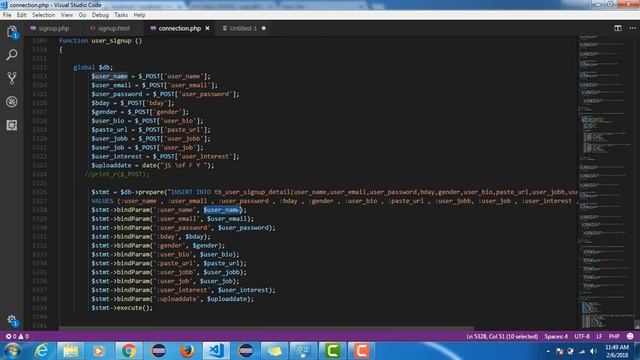
Task: Open File Explorer from taskbar
Action: (x=71, y=351)
